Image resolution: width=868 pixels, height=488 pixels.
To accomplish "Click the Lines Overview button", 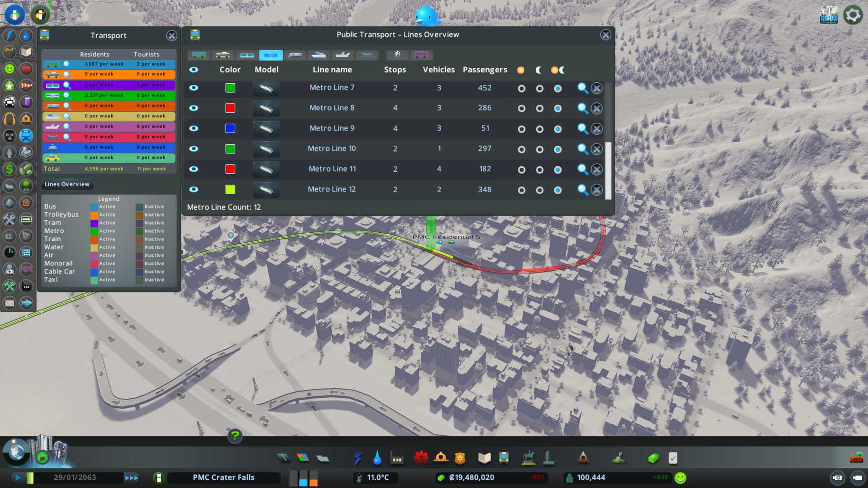I will (67, 184).
